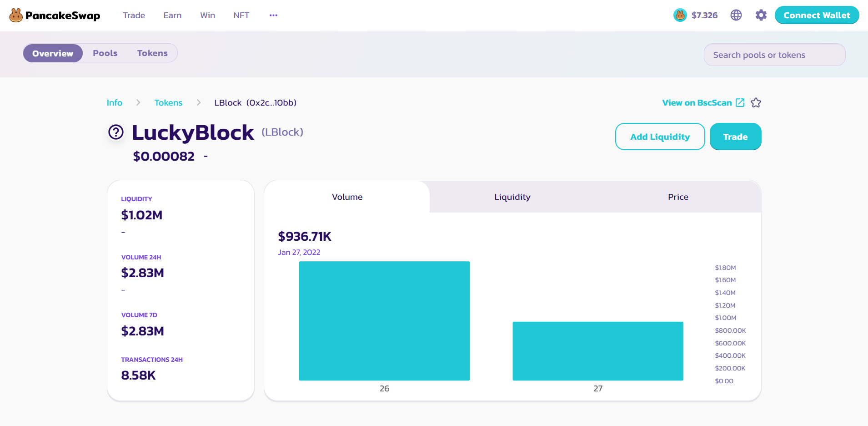The image size is (868, 426).
Task: Click the Jan 27, 2022 date label
Action: coord(299,252)
